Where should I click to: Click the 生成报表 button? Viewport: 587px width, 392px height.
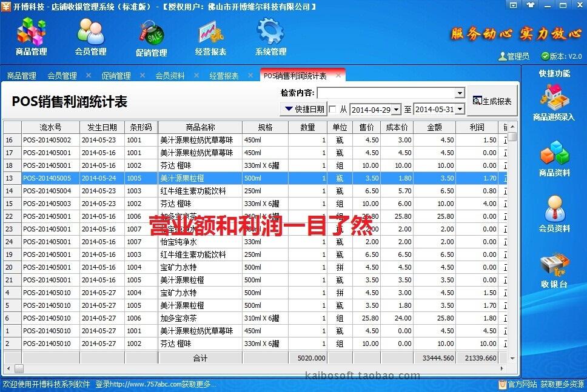click(x=492, y=101)
